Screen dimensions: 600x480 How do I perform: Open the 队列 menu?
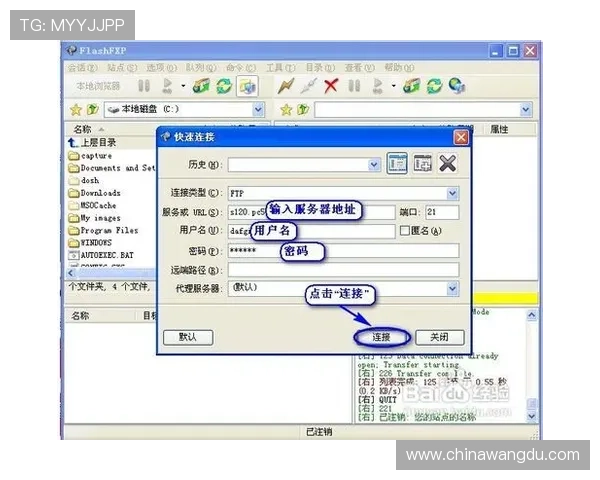pos(201,68)
